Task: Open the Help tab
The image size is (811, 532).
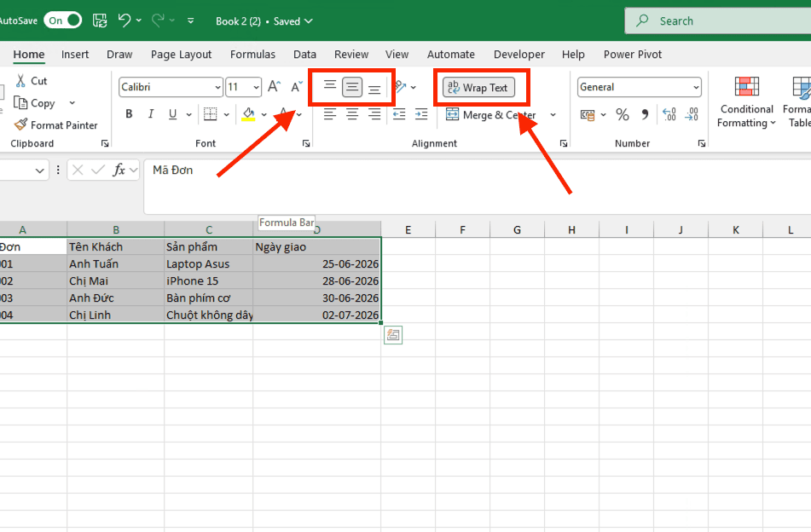Action: (573, 55)
